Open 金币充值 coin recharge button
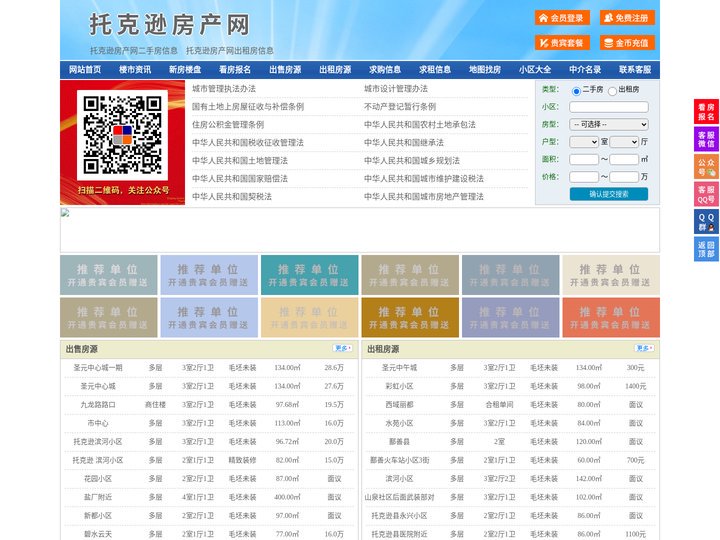720x540 pixels. (627, 43)
